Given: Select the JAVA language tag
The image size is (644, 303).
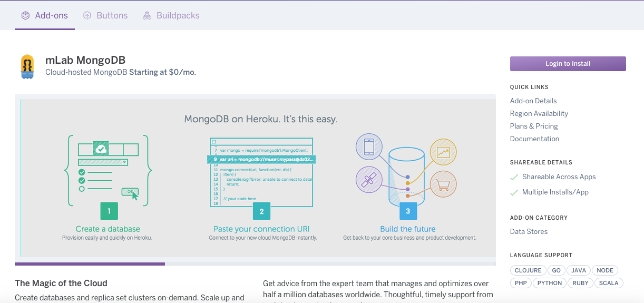Looking at the screenshot, I should tap(579, 270).
